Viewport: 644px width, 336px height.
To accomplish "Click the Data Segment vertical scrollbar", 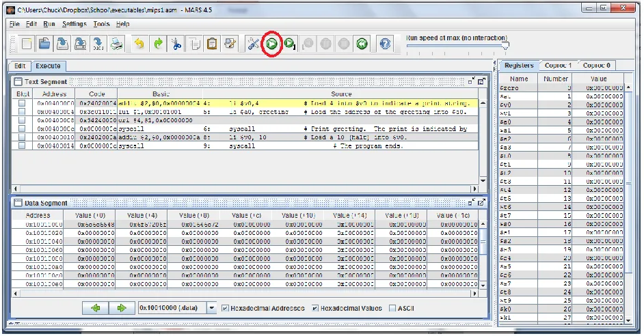I will tap(483, 254).
